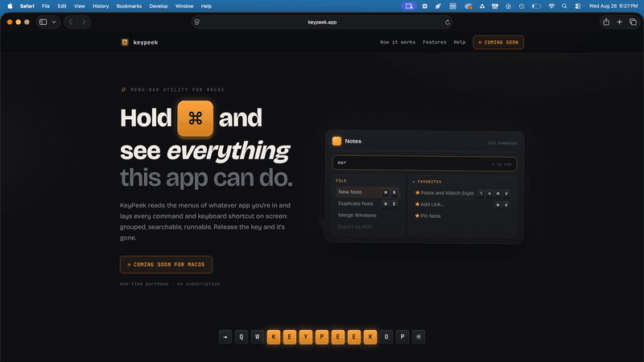Select the New Note command

click(x=368, y=192)
